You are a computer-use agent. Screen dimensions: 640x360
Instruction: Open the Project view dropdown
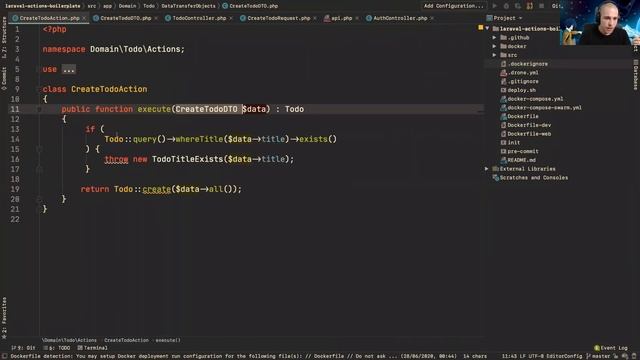pyautogui.click(x=520, y=18)
